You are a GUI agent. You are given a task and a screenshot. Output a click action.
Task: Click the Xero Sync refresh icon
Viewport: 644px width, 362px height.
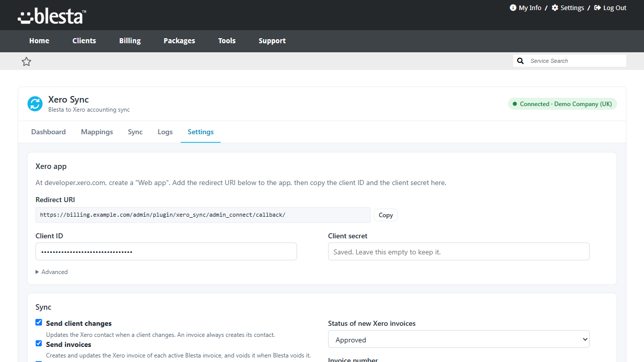tap(35, 104)
